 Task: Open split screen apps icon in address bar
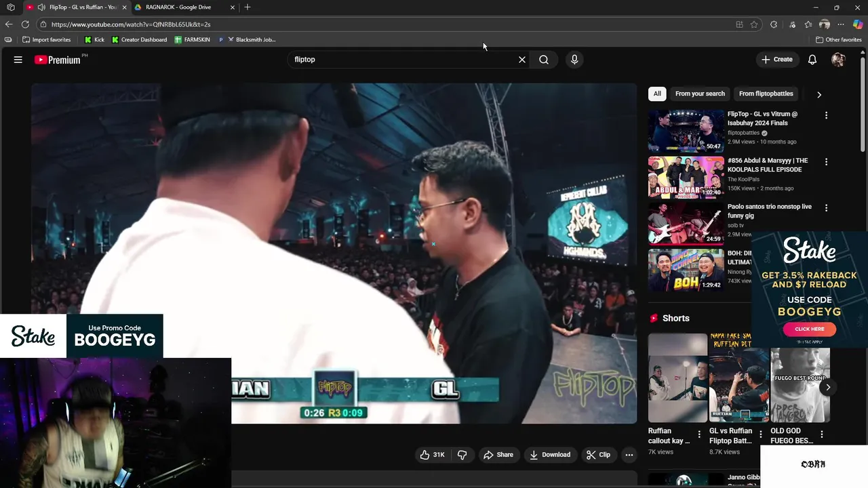739,24
